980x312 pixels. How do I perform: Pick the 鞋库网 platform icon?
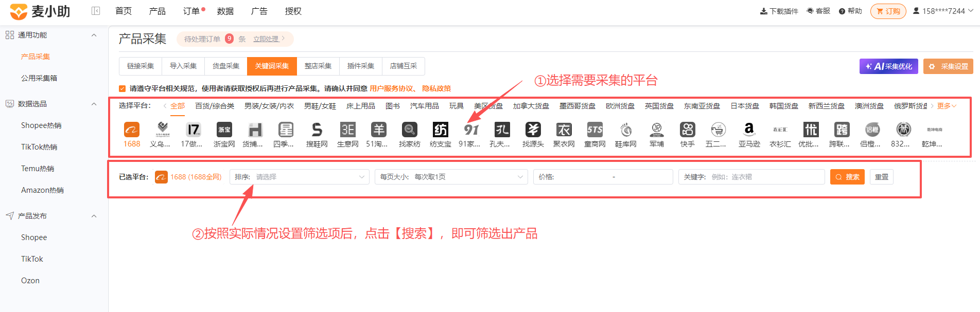[626, 130]
